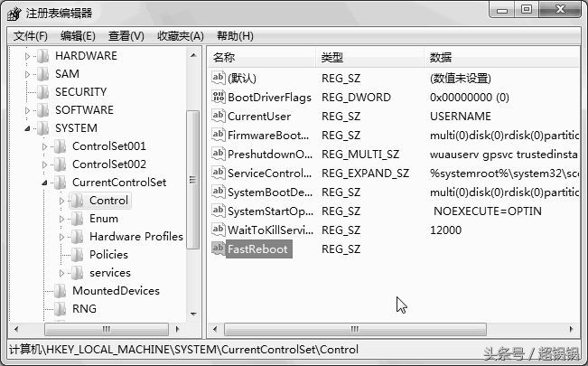Collapse the SYSTEM key
The height and width of the screenshot is (366, 588).
click(x=27, y=128)
